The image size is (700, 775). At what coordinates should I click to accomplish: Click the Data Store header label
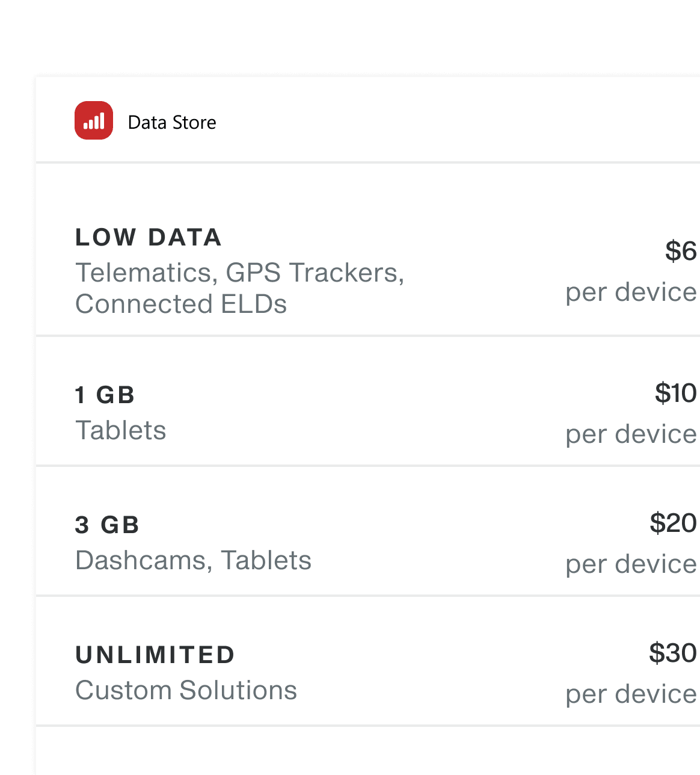(x=171, y=122)
